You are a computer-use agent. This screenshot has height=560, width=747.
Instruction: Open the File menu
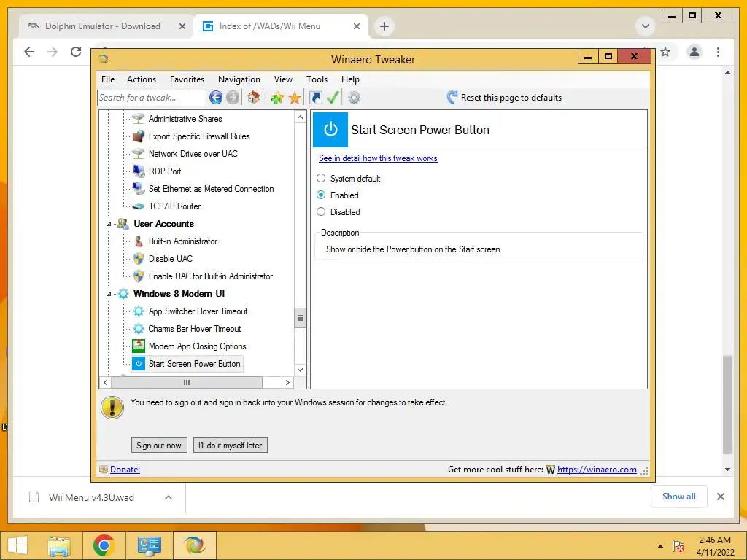pyautogui.click(x=108, y=79)
